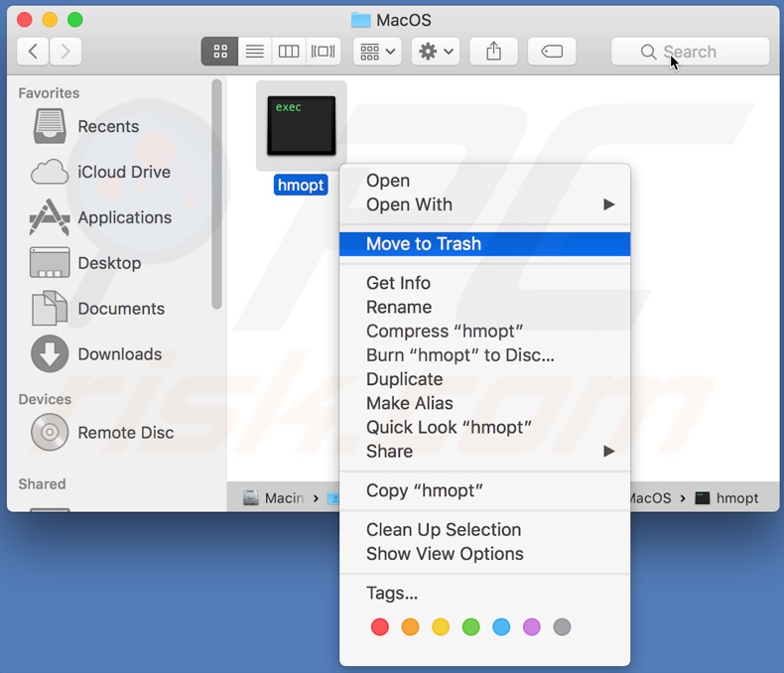Apply the gray tag color

click(x=562, y=627)
